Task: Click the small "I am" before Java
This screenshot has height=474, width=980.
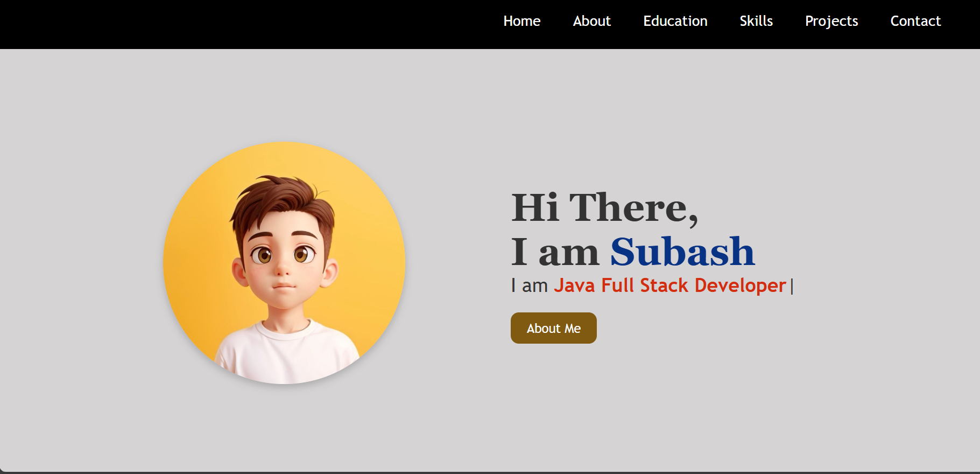Action: (x=529, y=285)
